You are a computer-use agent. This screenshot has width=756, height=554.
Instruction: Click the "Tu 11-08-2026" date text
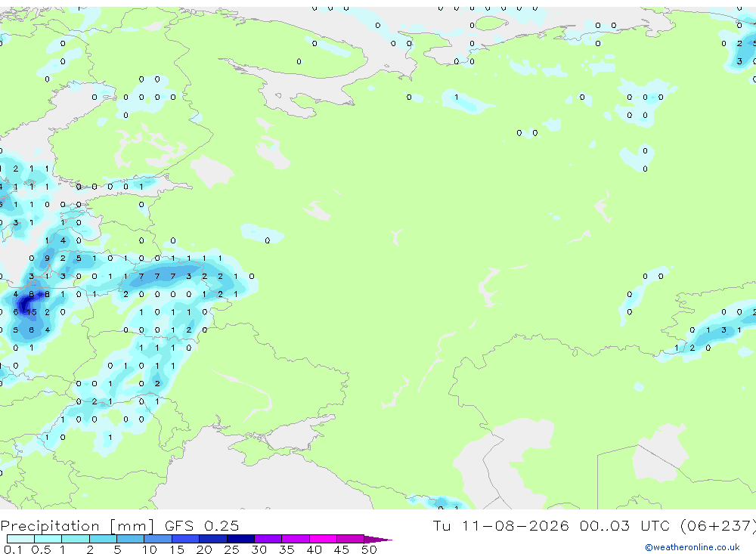(x=501, y=525)
